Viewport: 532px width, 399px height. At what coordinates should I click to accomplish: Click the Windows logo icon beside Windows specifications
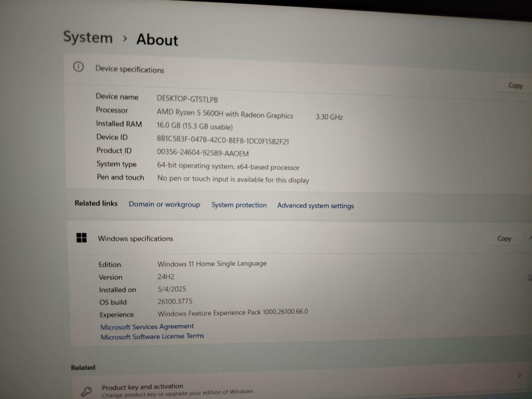(82, 238)
